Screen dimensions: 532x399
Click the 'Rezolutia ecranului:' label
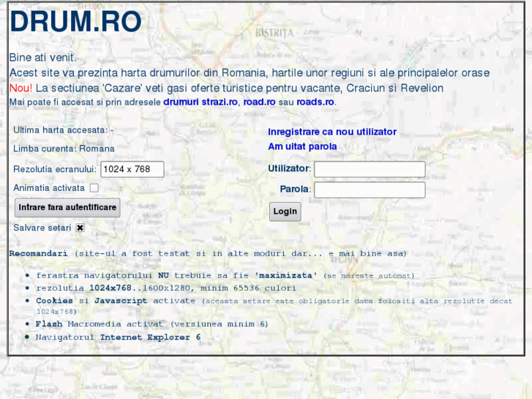click(55, 169)
